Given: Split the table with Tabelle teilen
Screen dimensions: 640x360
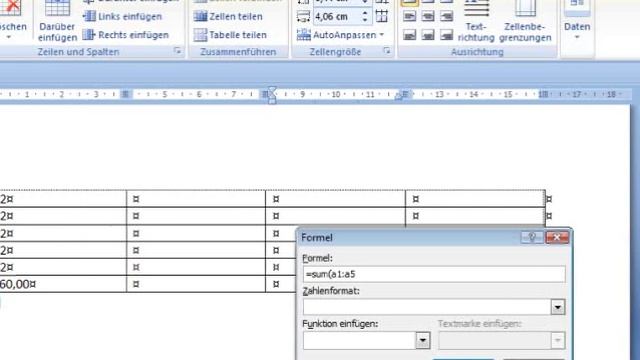Looking at the screenshot, I should coord(230,35).
